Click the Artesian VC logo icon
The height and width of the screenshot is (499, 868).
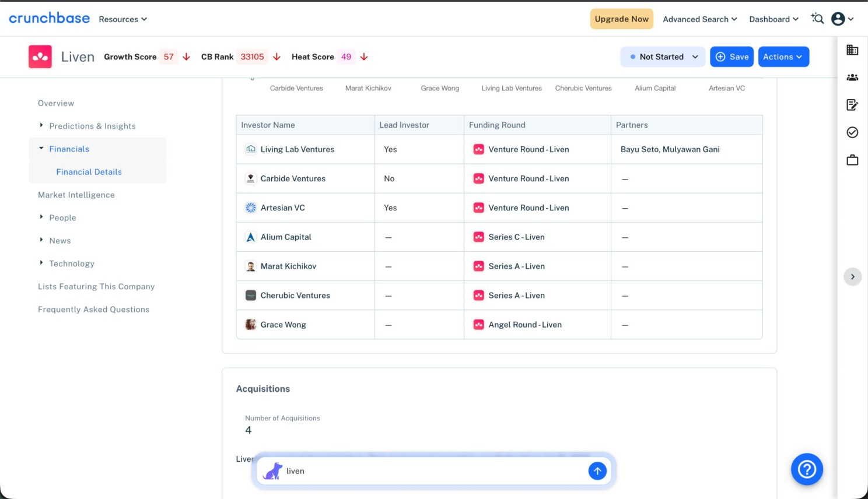click(x=251, y=208)
